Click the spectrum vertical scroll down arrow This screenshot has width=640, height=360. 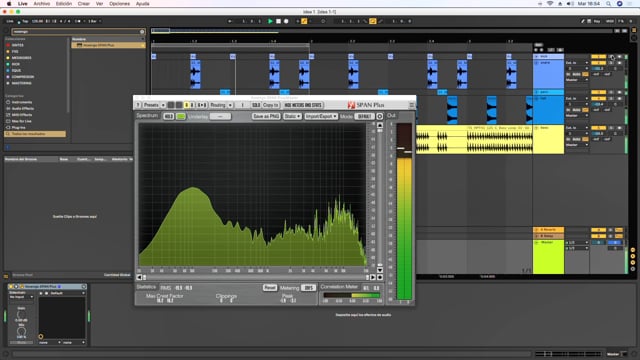tap(380, 270)
